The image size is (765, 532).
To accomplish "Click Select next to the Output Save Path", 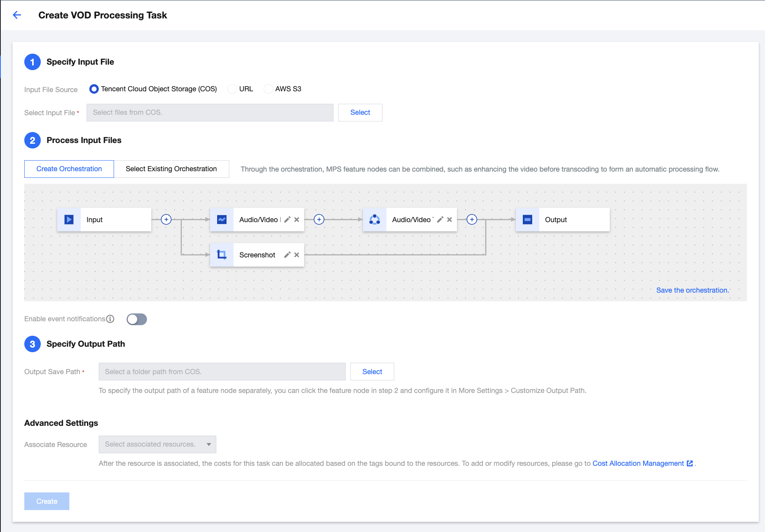I will [x=372, y=372].
